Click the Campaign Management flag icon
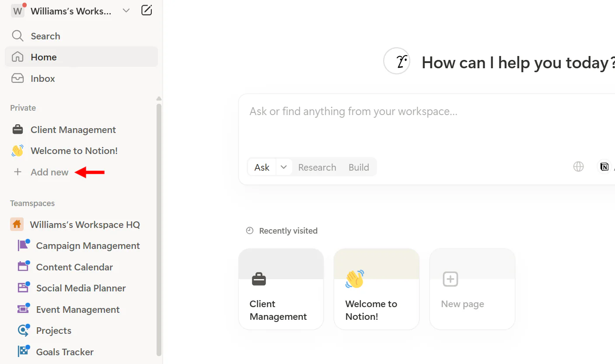This screenshot has width=615, height=364. tap(23, 245)
